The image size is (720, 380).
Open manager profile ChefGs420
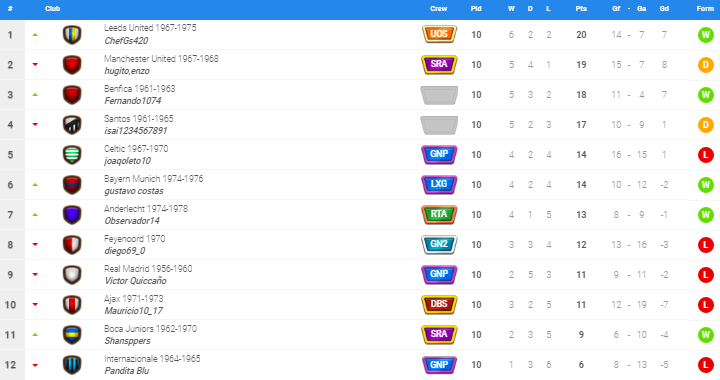(x=126, y=41)
